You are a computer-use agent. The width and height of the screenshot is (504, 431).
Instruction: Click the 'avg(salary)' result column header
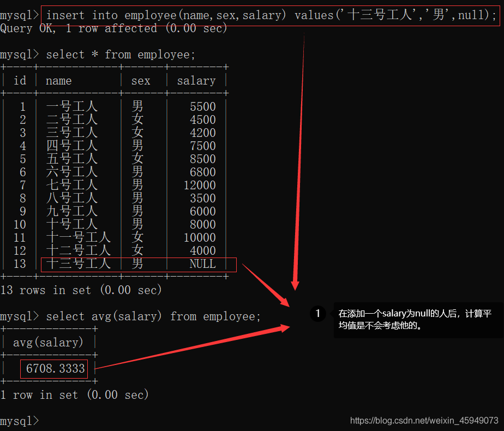click(x=48, y=343)
